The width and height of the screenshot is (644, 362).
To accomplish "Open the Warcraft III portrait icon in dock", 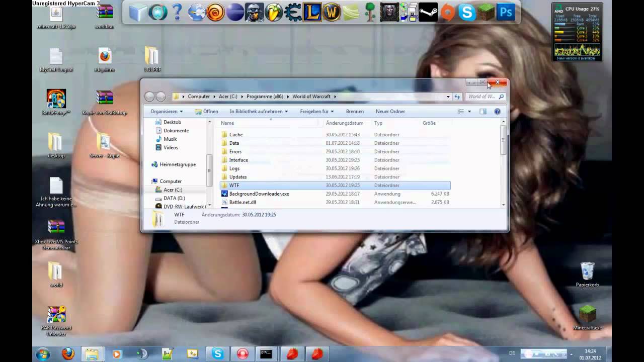I will [389, 12].
